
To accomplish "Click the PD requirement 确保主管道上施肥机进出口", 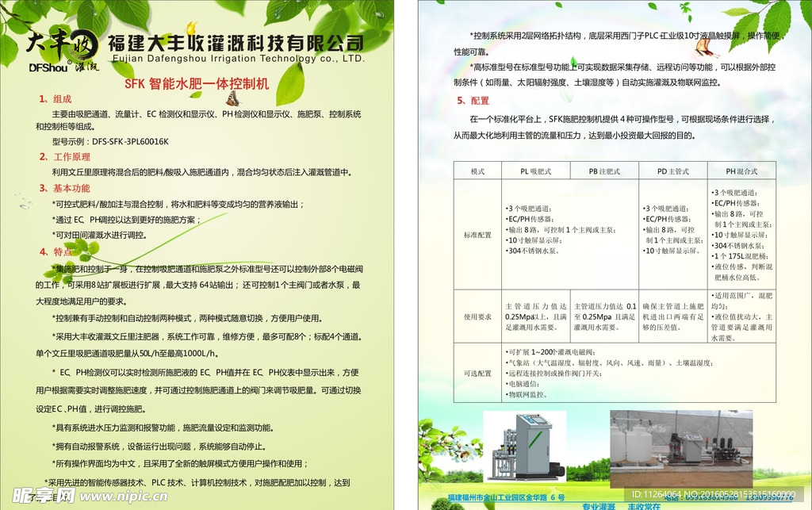I will pyautogui.click(x=673, y=317).
